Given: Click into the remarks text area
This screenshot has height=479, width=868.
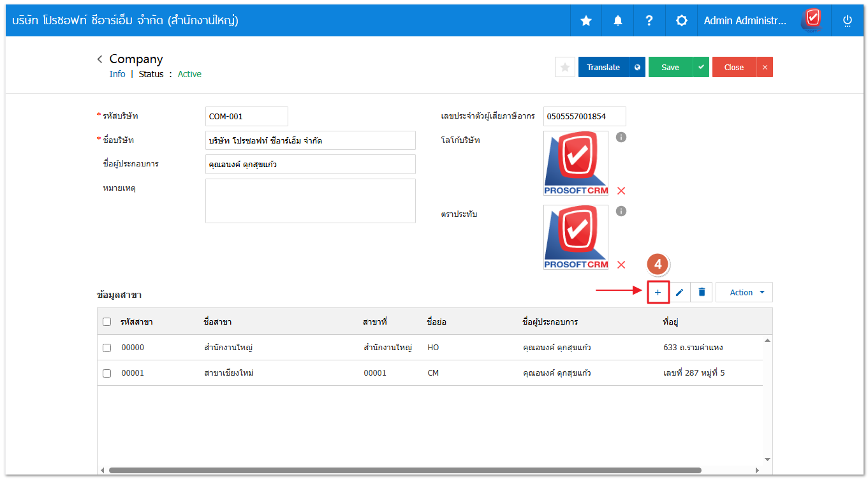Looking at the screenshot, I should click(x=310, y=201).
